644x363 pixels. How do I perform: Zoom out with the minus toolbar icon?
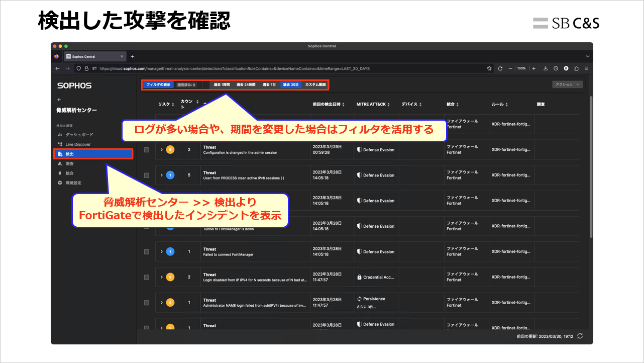click(510, 68)
